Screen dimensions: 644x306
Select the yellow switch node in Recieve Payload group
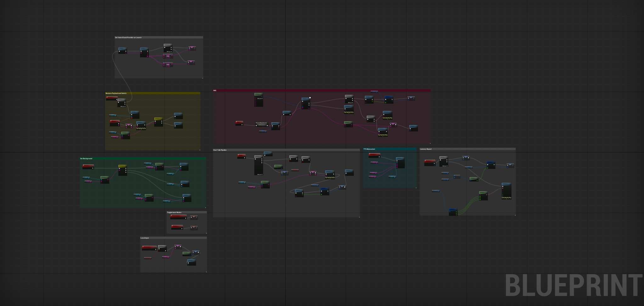tap(158, 122)
